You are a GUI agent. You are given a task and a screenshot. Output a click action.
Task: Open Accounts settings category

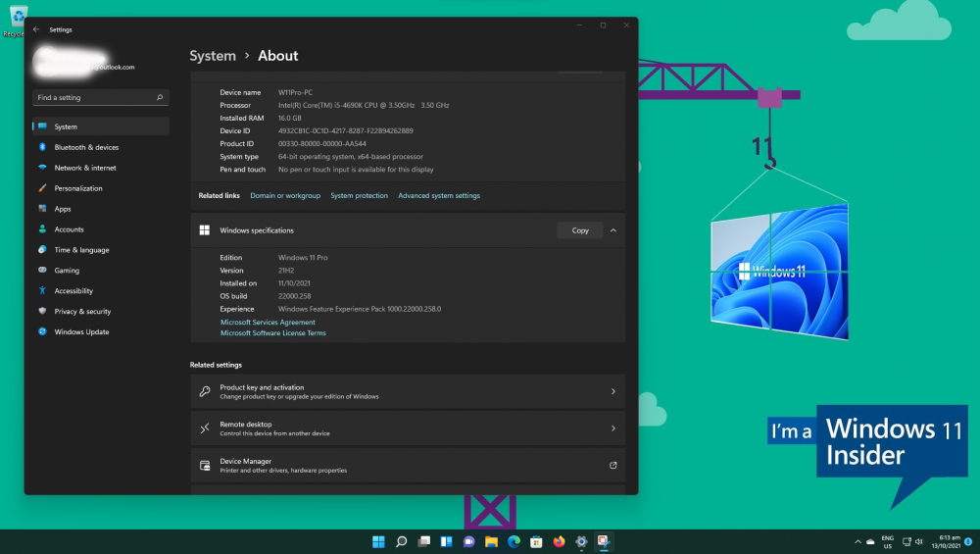click(101, 229)
